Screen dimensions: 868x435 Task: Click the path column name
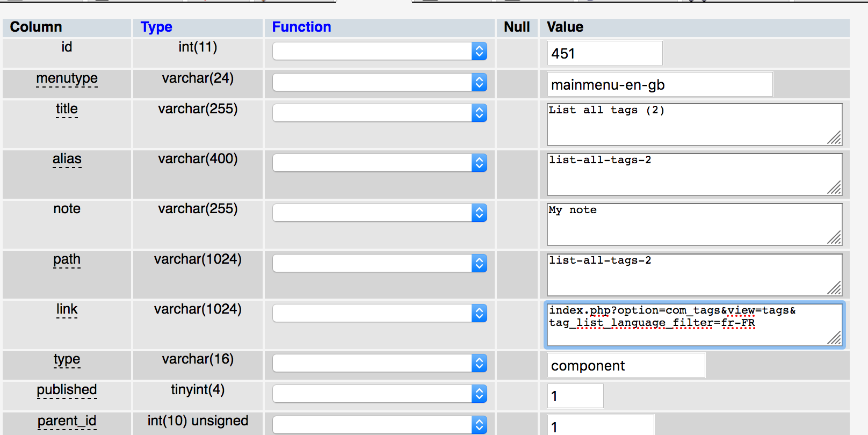67,259
